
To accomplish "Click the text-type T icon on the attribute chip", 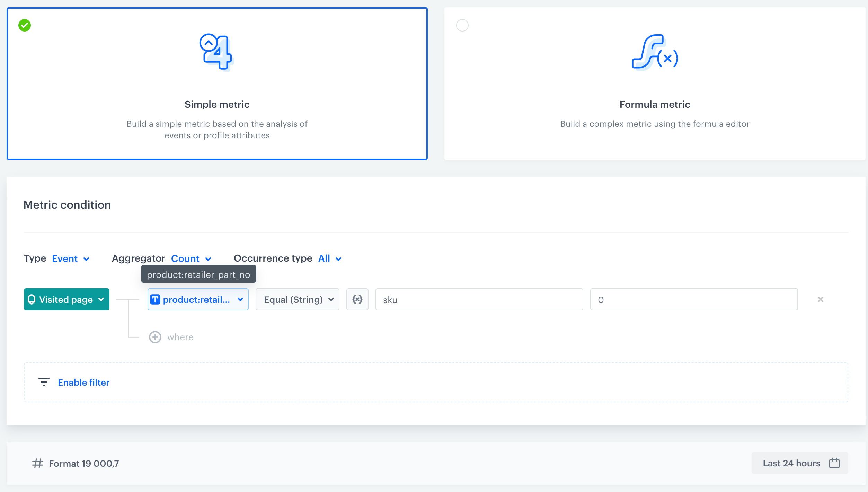I will (x=156, y=299).
